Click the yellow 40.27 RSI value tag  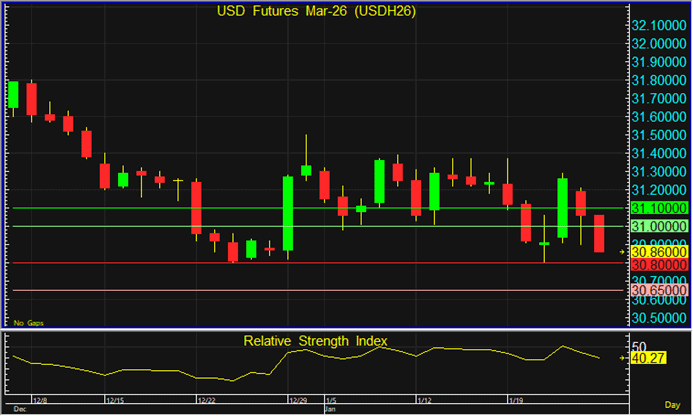coord(644,358)
